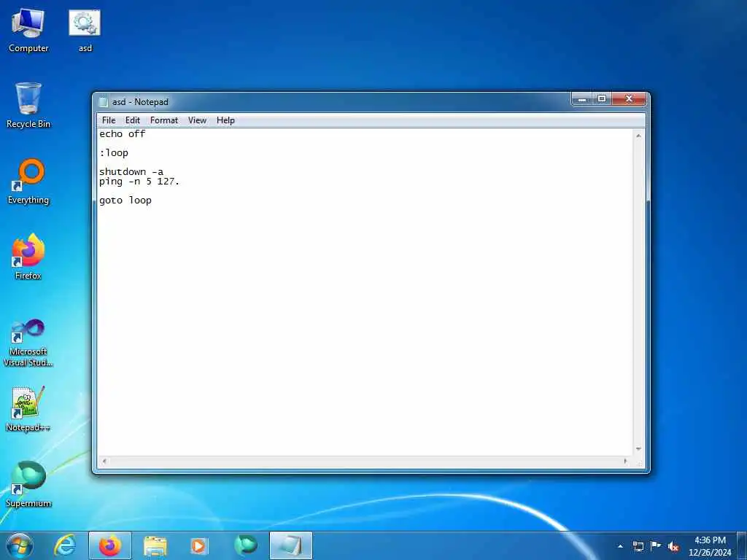Click the horizontal scrollbar left arrow
This screenshot has width=747, height=560.
click(104, 461)
